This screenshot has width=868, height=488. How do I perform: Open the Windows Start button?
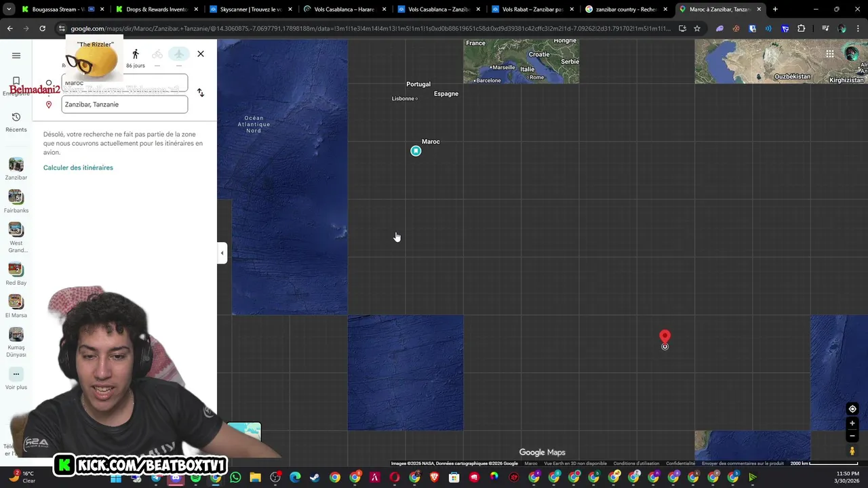[116, 478]
